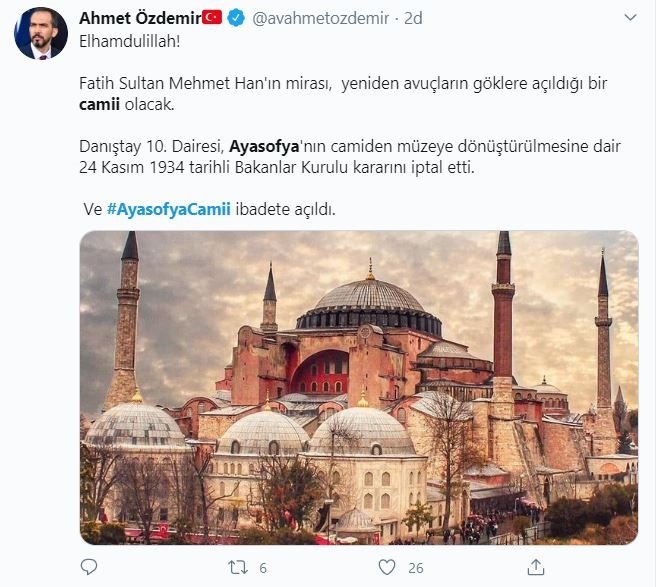Retweet using the retweet arrows icon
Screen dimensions: 662x587
(x=238, y=567)
